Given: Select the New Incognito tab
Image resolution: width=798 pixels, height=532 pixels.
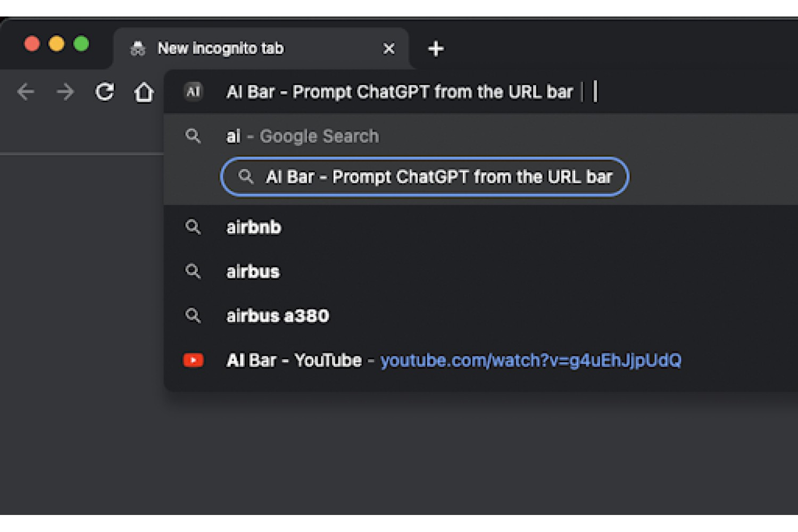Looking at the screenshot, I should pos(261,48).
